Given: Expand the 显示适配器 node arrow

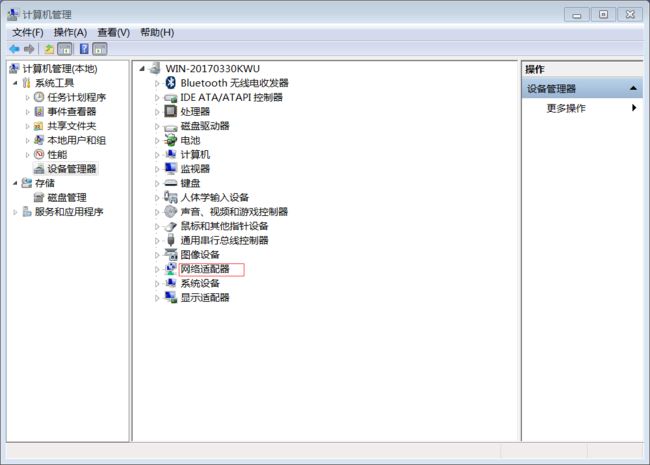Looking at the screenshot, I should (x=157, y=298).
